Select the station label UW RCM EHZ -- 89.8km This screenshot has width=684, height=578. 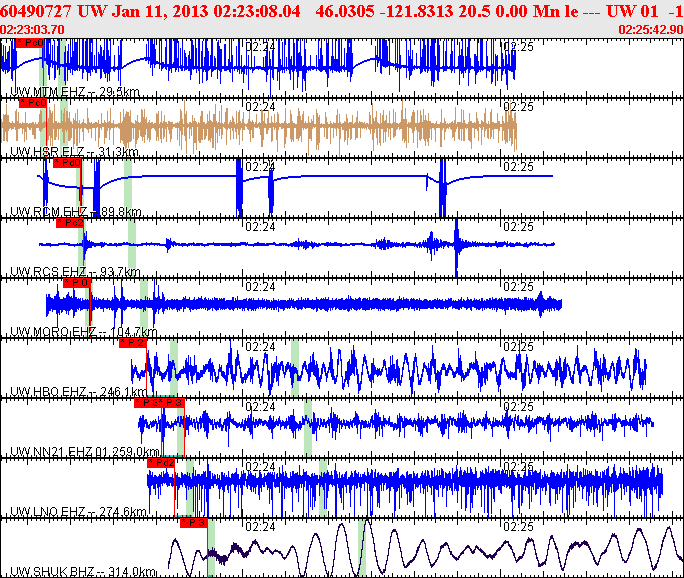click(x=75, y=212)
